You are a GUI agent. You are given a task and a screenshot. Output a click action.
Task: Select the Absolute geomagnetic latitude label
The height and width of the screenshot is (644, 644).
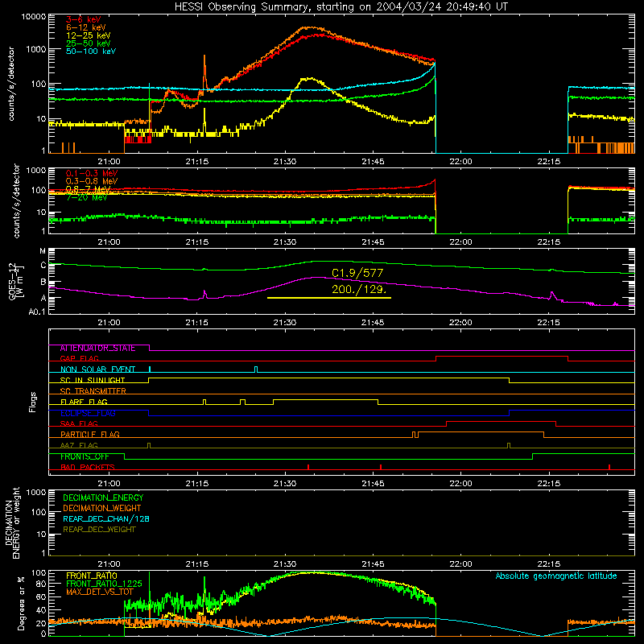(x=556, y=576)
